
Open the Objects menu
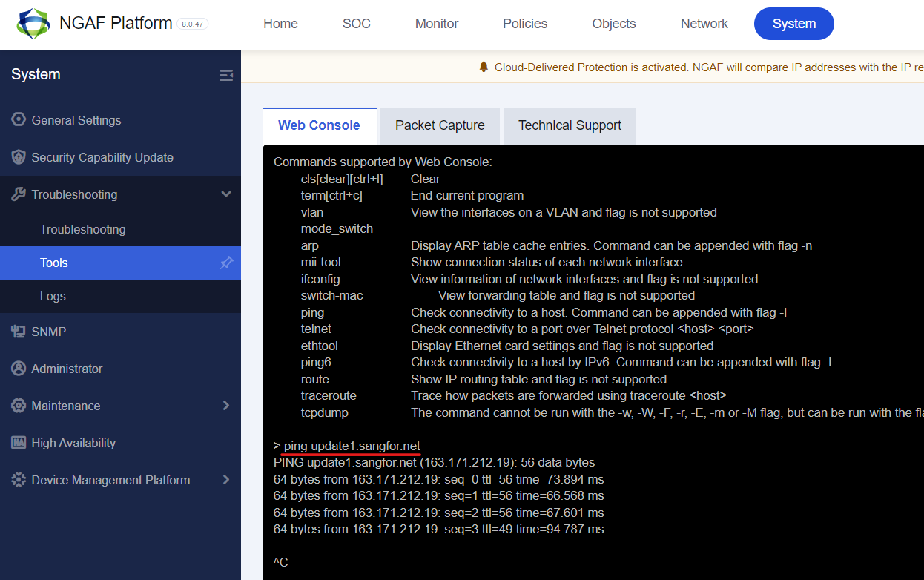tap(614, 24)
